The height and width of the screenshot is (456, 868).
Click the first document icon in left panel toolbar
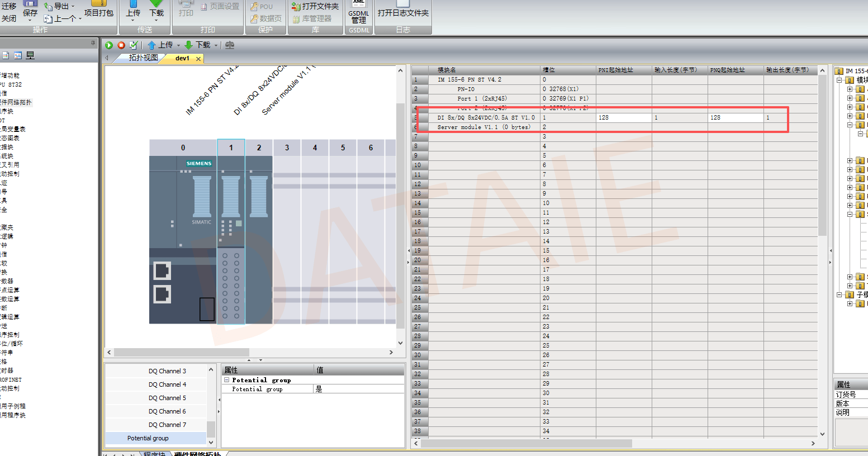[x=6, y=55]
